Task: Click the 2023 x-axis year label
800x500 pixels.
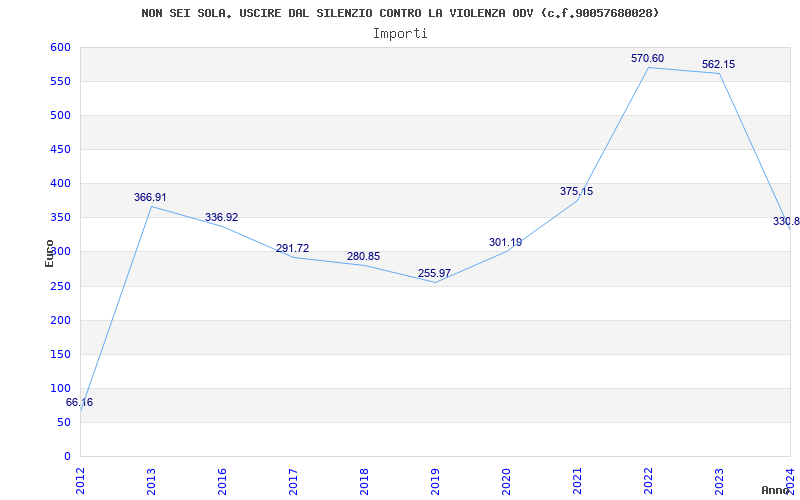Action: [718, 480]
